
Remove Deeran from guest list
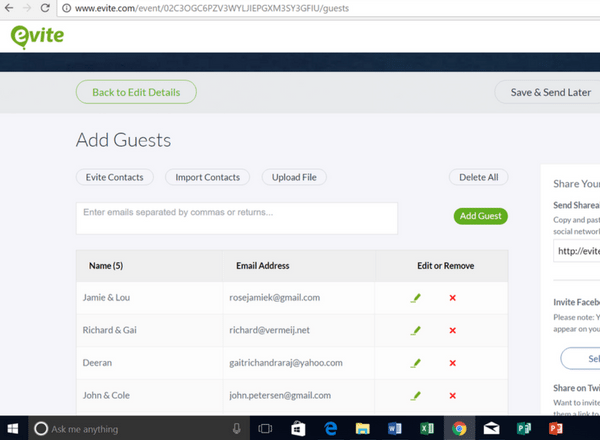[452, 363]
